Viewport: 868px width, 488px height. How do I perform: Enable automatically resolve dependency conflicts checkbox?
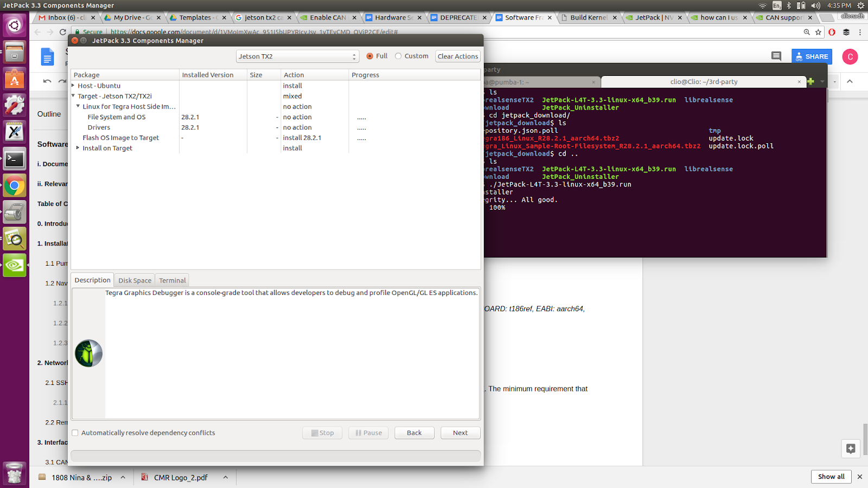pos(75,433)
